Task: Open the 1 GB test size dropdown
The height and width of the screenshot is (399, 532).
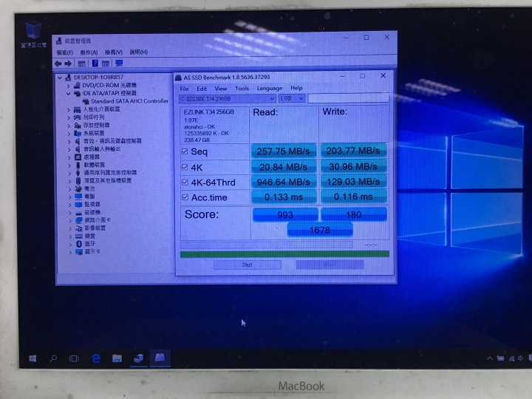Action: 291,98
